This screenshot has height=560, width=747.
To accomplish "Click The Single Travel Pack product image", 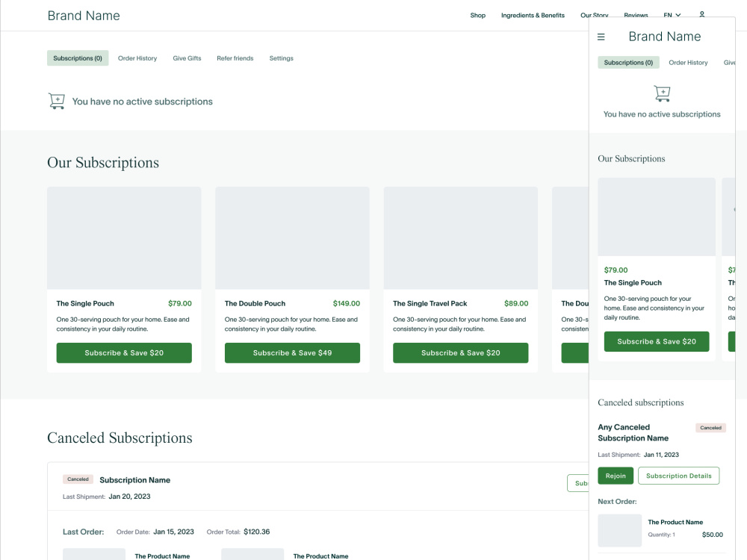I will coord(460,238).
